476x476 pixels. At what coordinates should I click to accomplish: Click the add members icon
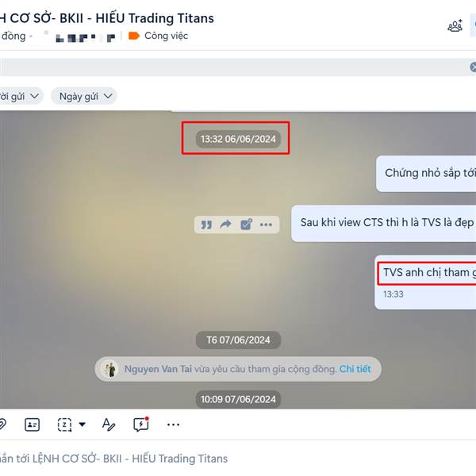(455, 26)
